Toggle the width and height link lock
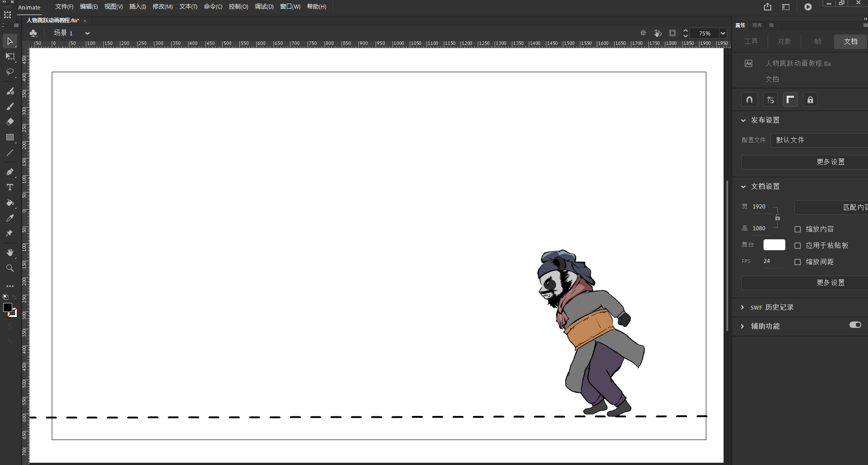The image size is (868, 465). pos(778,218)
